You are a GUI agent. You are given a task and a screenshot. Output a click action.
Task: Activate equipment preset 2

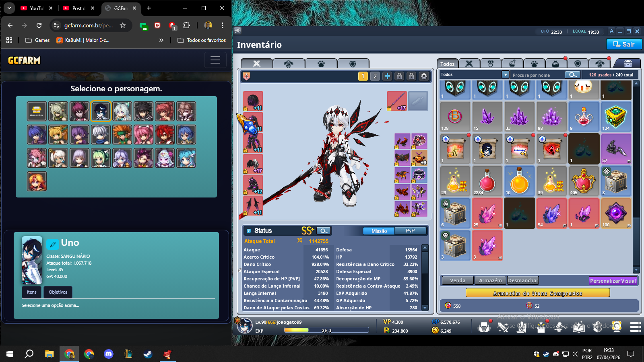click(x=375, y=76)
